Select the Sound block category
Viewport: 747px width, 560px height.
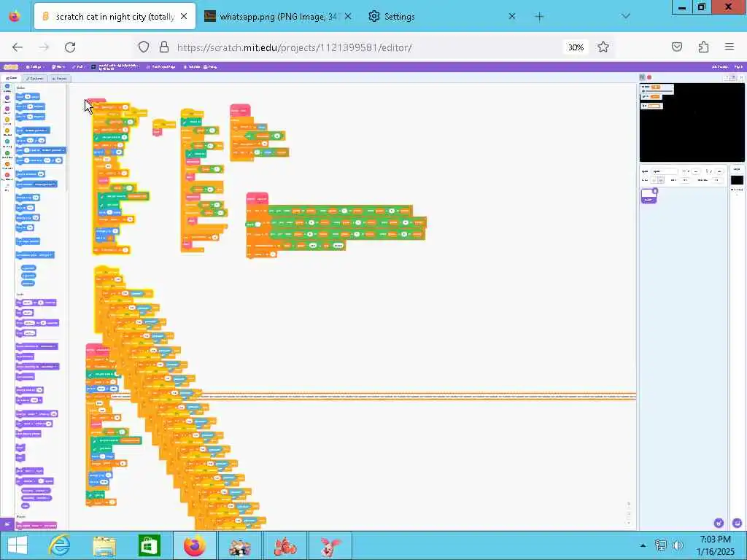[x=7, y=111]
